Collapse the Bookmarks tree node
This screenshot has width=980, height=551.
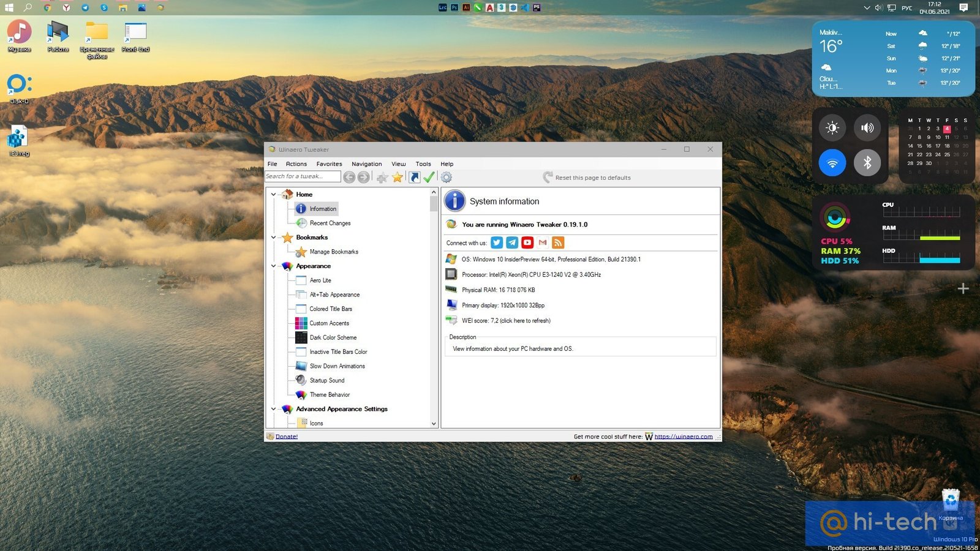tap(274, 238)
